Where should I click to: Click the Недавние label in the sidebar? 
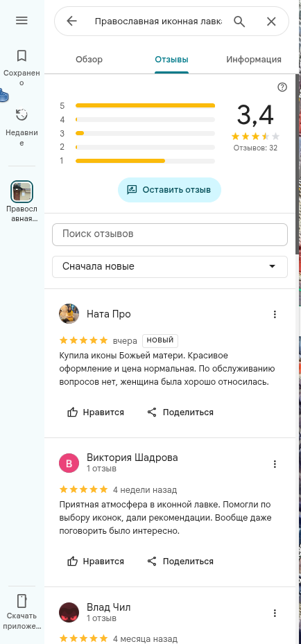click(21, 137)
